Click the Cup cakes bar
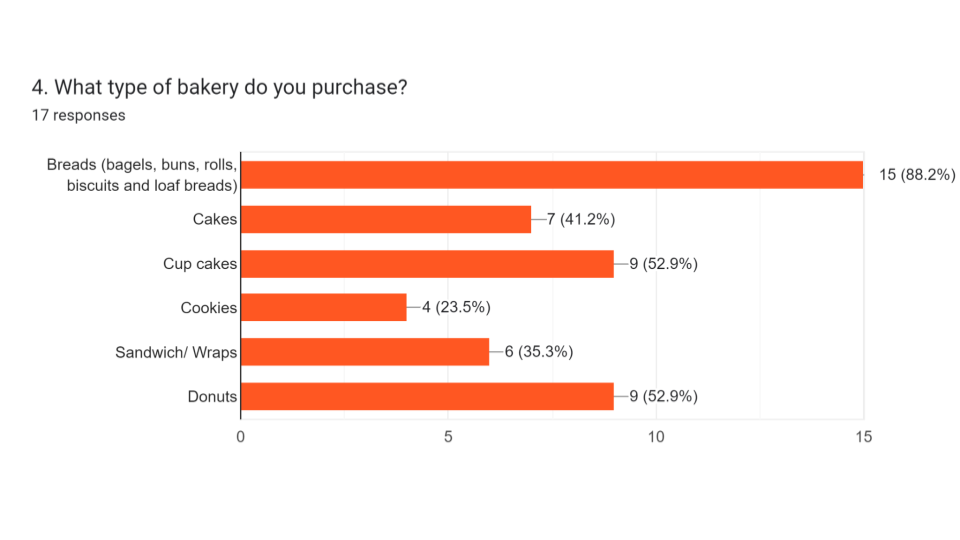This screenshot has width=960, height=540. (x=427, y=264)
